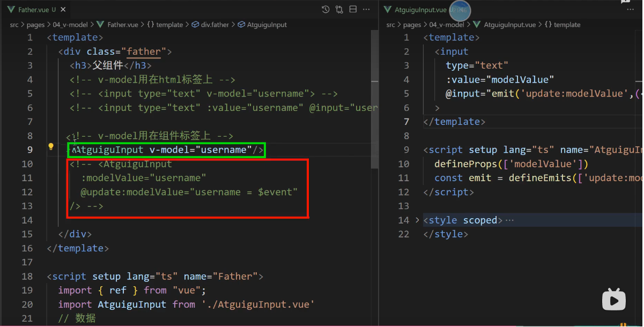Open the file timeline history icon
Screen dimensions: 644x327
click(x=325, y=10)
